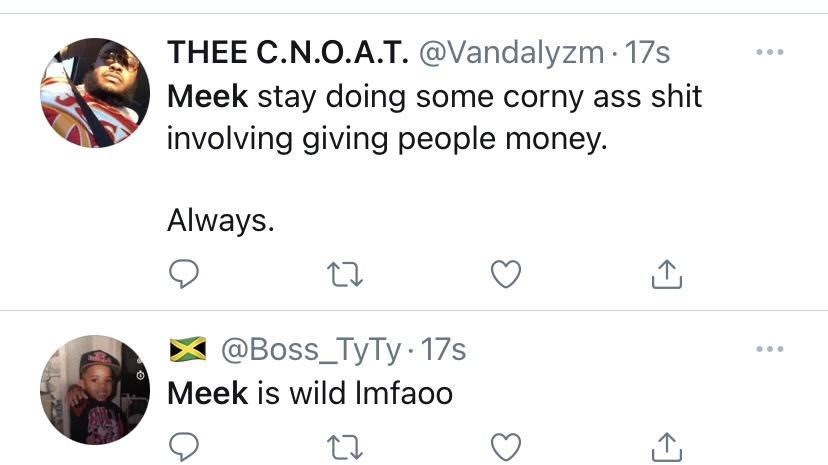Share the Vandalyzm tweet

click(x=666, y=274)
